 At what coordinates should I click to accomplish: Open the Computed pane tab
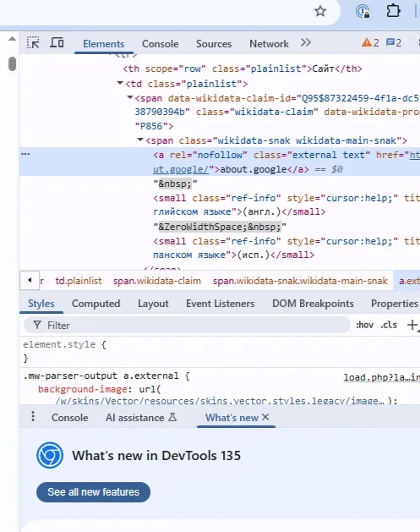point(96,304)
